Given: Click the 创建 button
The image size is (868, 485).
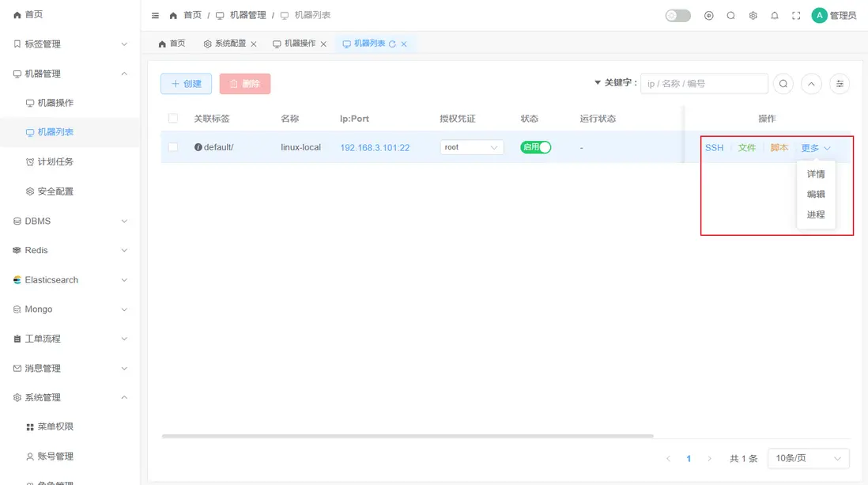Looking at the screenshot, I should [x=186, y=84].
